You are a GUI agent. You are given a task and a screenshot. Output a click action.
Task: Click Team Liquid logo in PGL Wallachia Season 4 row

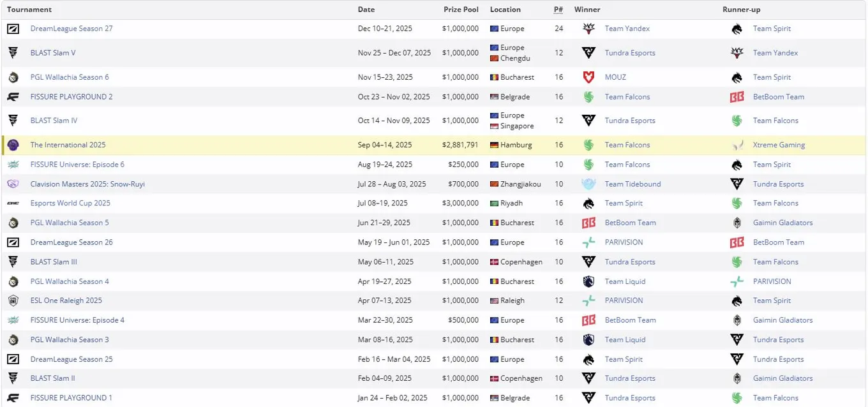[588, 281]
